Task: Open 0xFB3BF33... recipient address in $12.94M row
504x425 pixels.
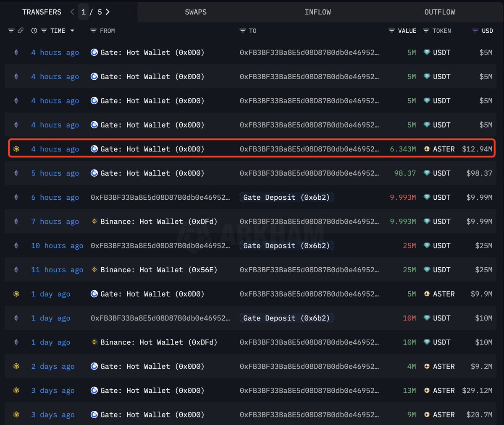Action: click(309, 149)
